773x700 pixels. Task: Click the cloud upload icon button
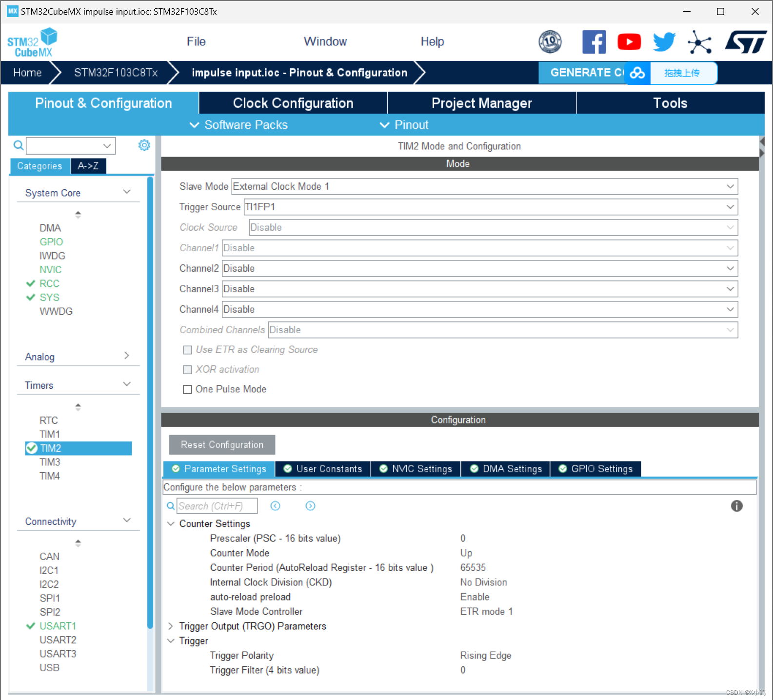pyautogui.click(x=637, y=73)
